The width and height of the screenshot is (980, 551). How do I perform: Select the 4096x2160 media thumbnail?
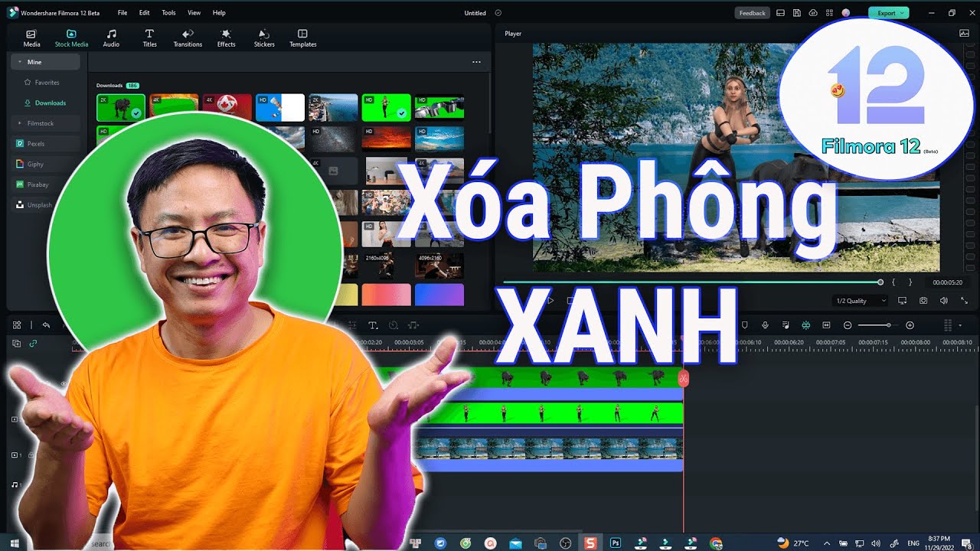[x=439, y=266]
